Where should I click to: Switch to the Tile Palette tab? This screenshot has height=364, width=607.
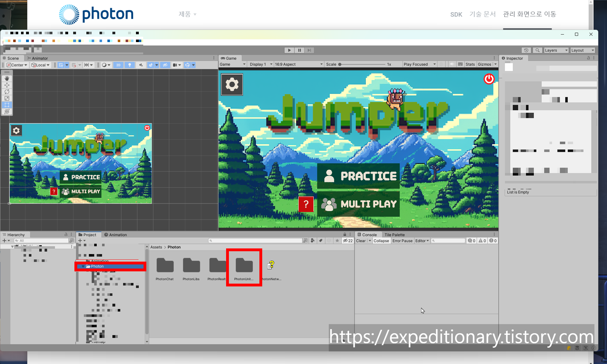tap(394, 235)
